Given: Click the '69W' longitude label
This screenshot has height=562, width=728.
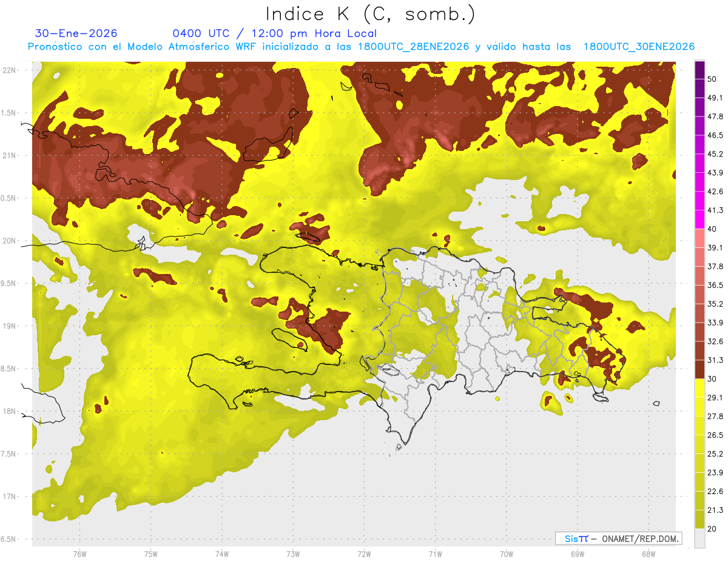Looking at the screenshot, I should 577,554.
